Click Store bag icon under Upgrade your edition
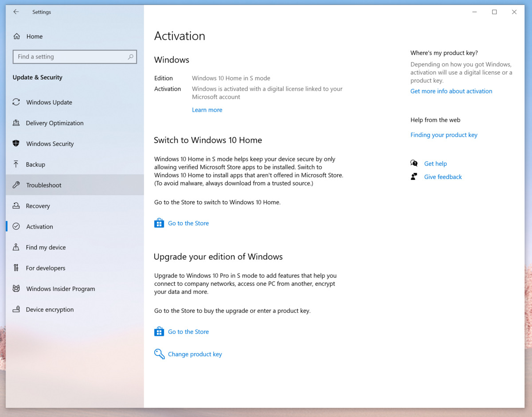532x417 pixels. (x=159, y=331)
